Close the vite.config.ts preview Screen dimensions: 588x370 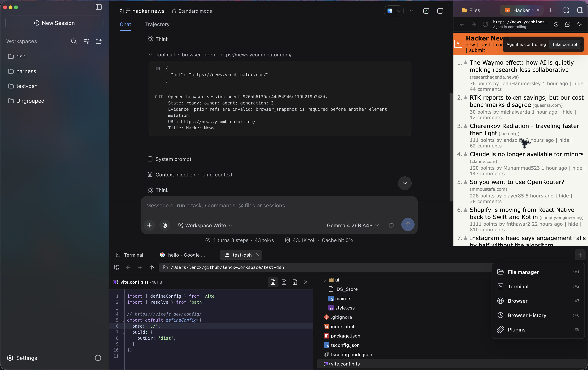(305, 282)
